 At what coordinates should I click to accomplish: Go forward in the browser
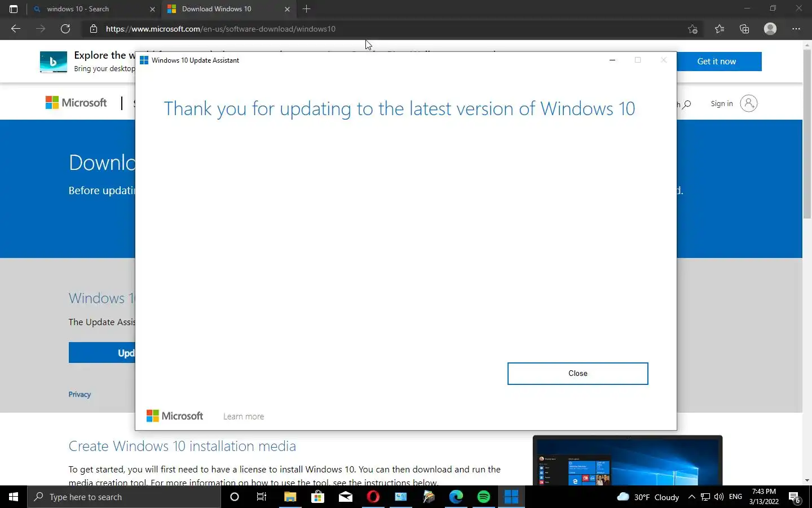[41, 29]
